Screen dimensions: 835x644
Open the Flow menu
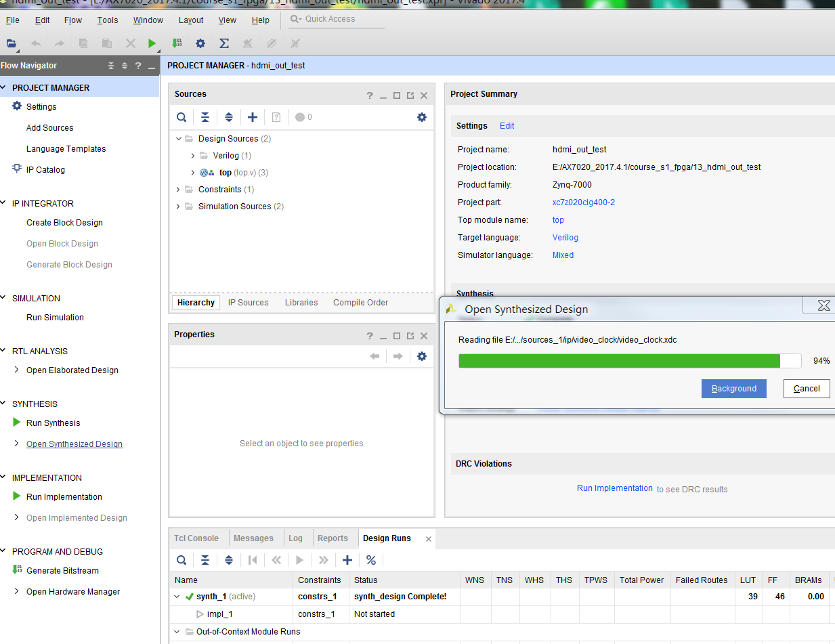73,20
